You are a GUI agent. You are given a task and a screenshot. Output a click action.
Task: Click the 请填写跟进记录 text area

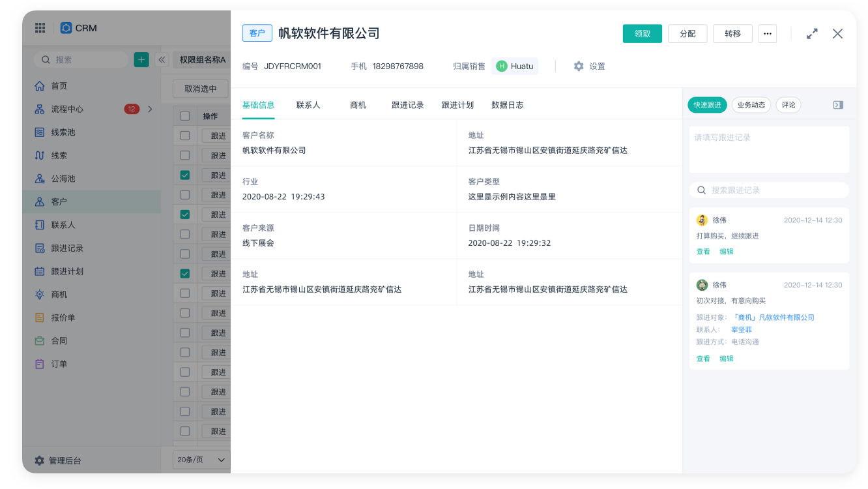769,149
